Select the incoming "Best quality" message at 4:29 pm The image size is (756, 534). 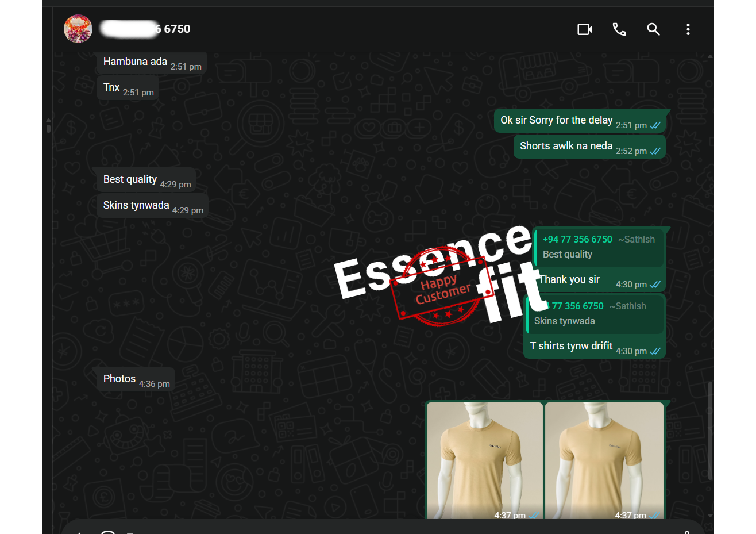click(146, 180)
